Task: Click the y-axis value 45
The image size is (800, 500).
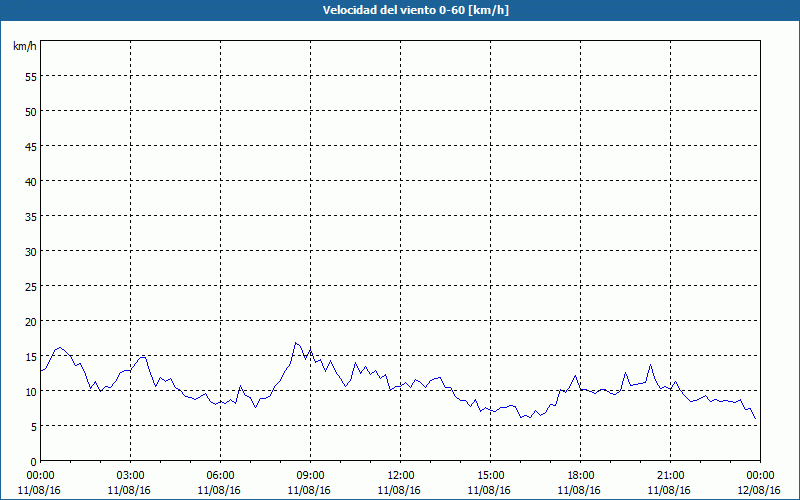Action: 31,147
